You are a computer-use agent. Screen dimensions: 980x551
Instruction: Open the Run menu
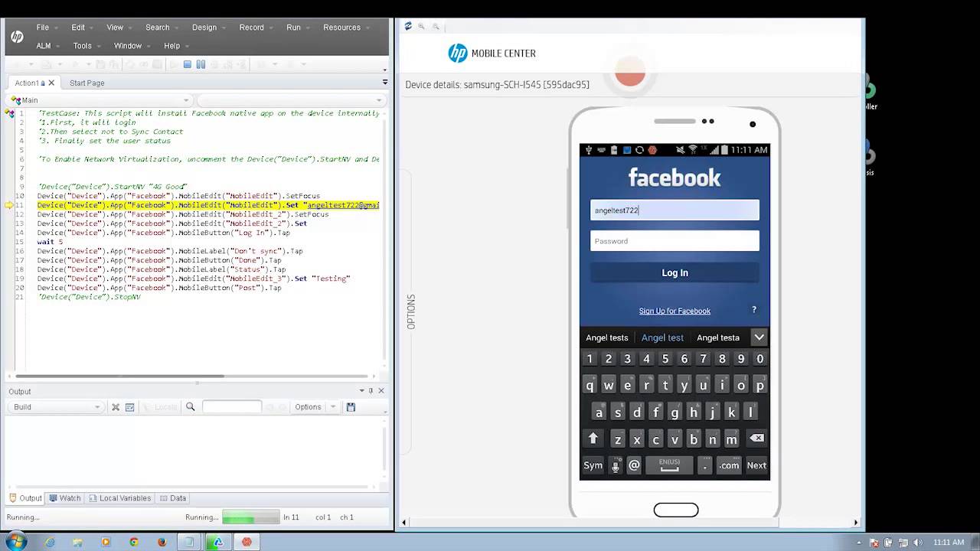(x=293, y=28)
